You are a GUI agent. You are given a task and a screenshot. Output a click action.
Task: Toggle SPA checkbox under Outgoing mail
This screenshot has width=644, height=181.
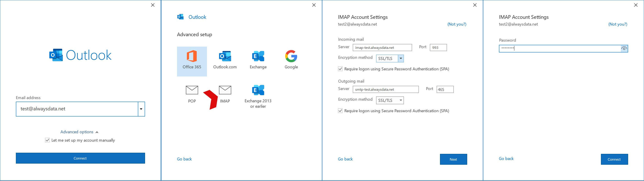340,111
